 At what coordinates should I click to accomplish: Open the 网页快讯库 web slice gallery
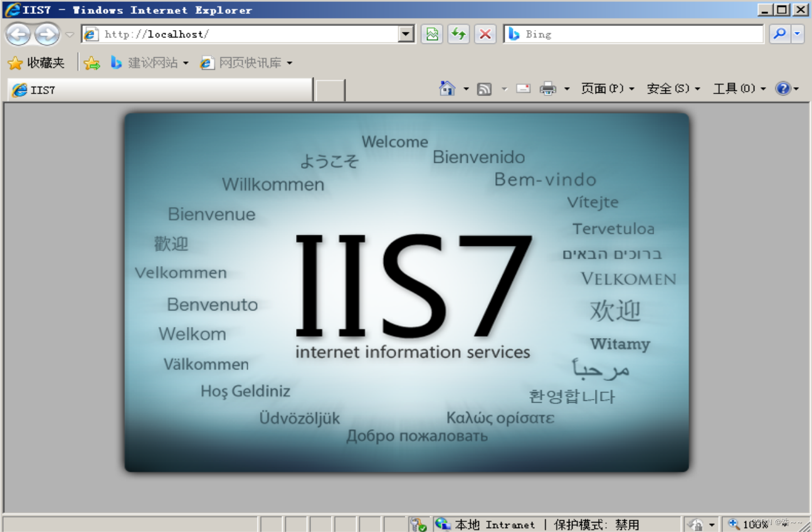246,63
